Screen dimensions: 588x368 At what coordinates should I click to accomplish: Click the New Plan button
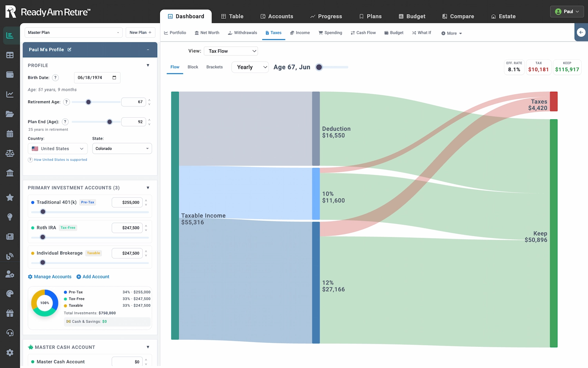(140, 33)
